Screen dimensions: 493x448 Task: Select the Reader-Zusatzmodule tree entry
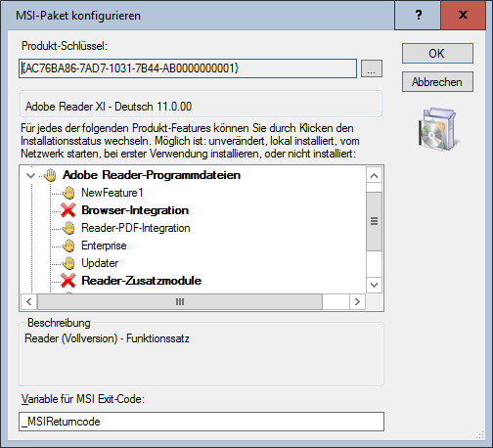pyautogui.click(x=141, y=281)
